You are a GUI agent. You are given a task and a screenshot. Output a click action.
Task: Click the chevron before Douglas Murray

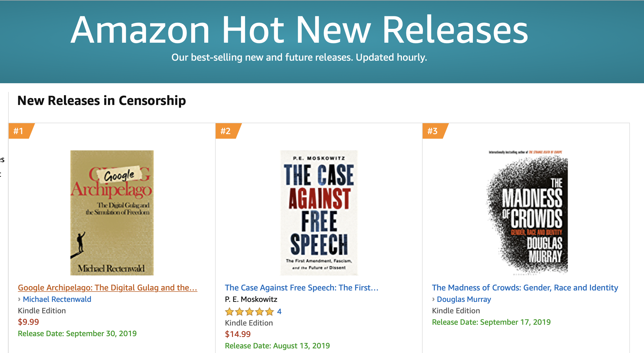(x=434, y=299)
